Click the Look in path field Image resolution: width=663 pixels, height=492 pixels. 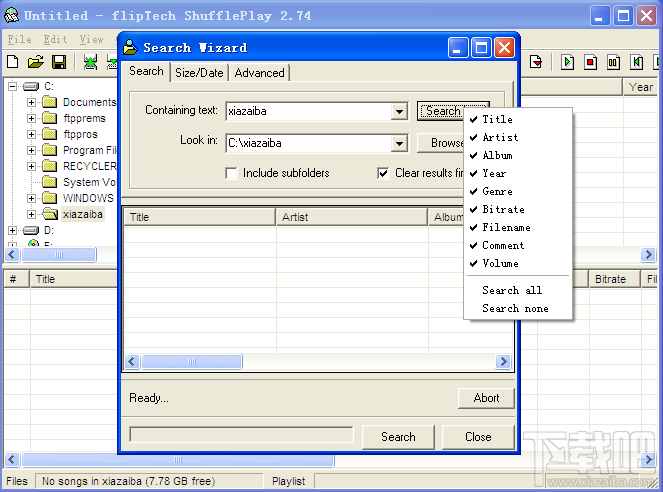(x=310, y=143)
